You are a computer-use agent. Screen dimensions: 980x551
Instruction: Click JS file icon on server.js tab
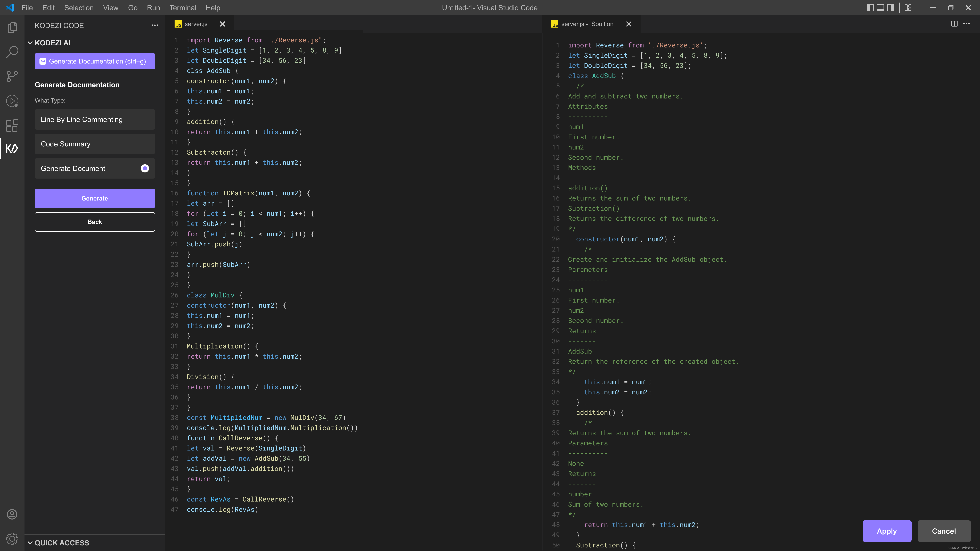pyautogui.click(x=178, y=24)
